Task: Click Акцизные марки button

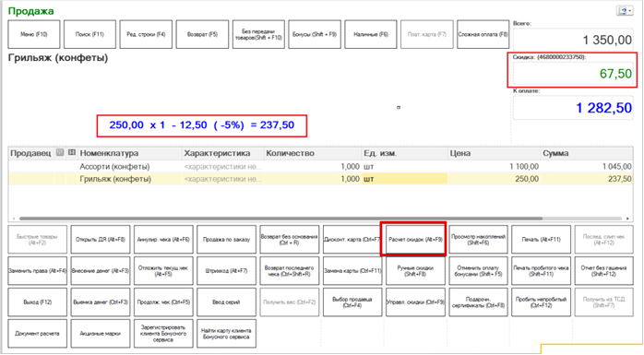Action: (x=101, y=334)
